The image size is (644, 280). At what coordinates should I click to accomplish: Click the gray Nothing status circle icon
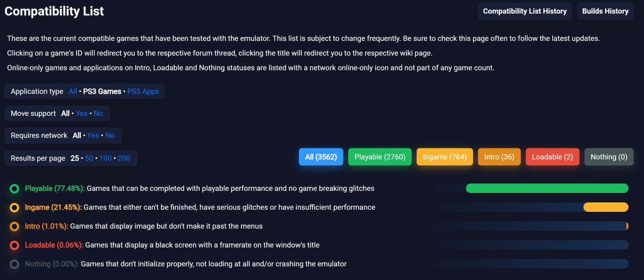(x=14, y=264)
